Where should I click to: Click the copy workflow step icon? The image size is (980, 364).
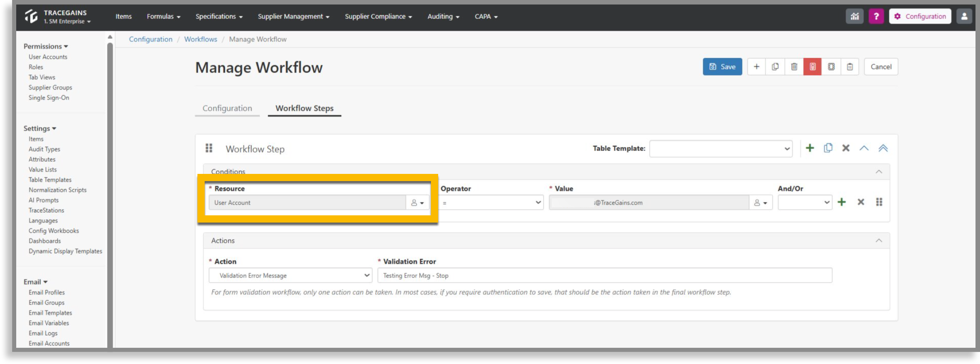(x=828, y=148)
